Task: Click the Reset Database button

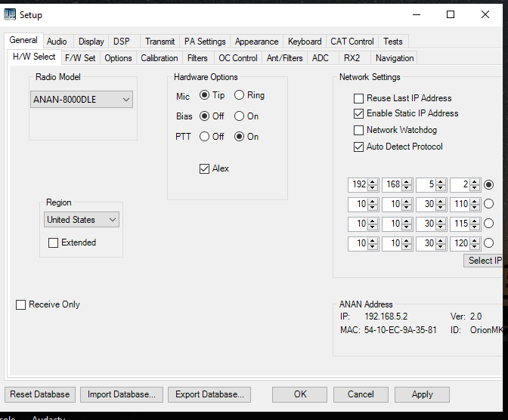Action: [x=40, y=394]
